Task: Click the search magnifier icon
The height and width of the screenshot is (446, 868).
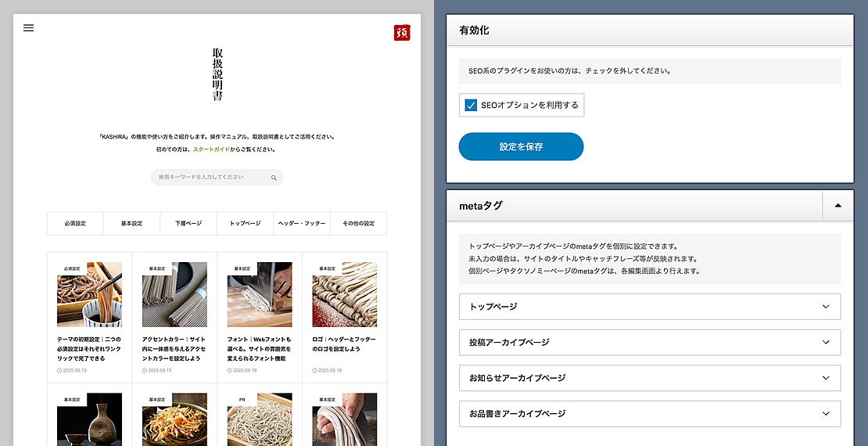Action: [274, 178]
